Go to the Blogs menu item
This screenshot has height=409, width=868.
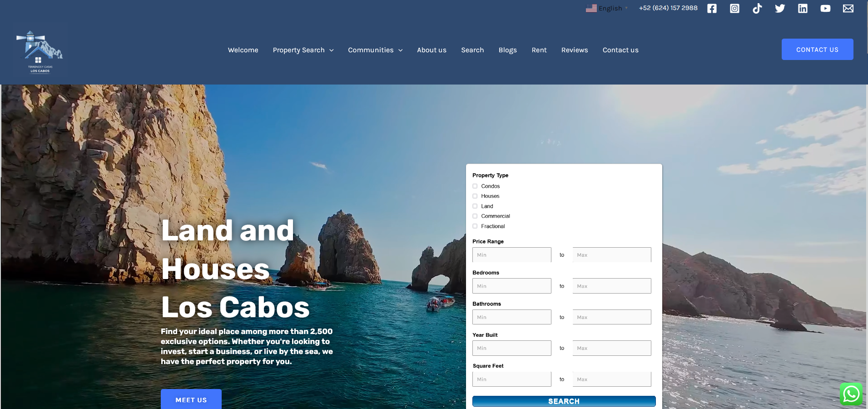pos(507,50)
